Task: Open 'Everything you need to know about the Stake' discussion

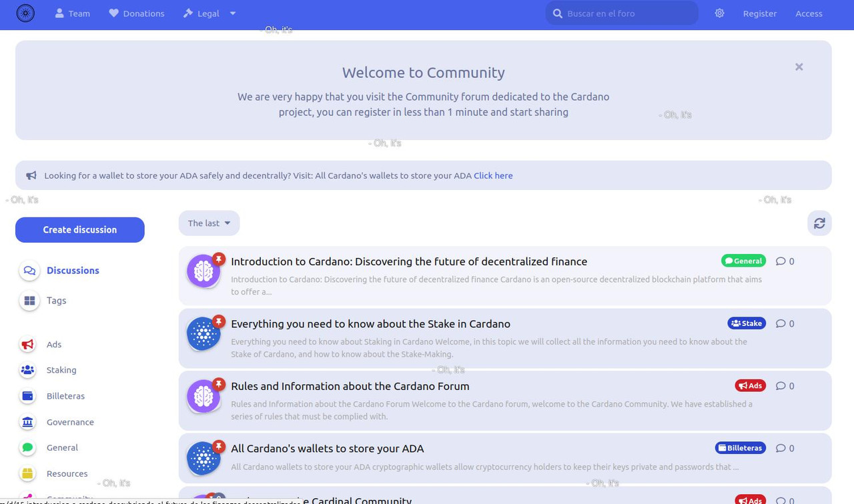Action: [370, 323]
